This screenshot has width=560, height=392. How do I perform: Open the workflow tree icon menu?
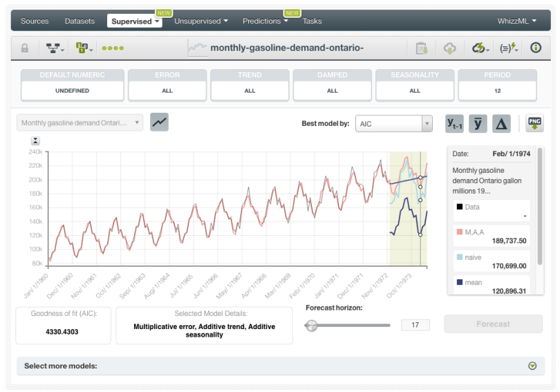pyautogui.click(x=55, y=48)
